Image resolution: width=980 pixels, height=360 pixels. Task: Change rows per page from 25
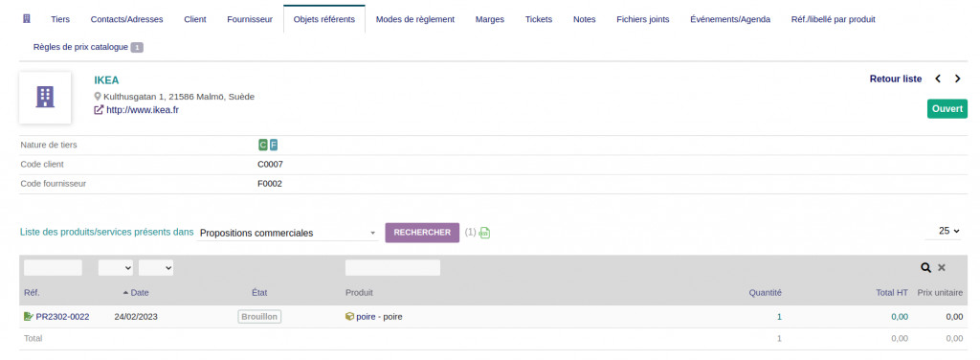click(x=948, y=232)
